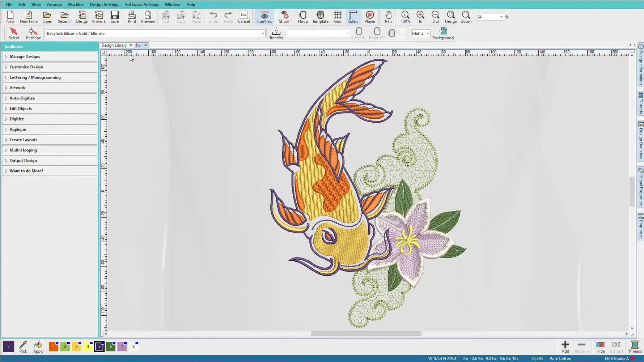The width and height of the screenshot is (644, 362).
Task: Expand the Auto-Digitize toolbox
Action: [50, 98]
